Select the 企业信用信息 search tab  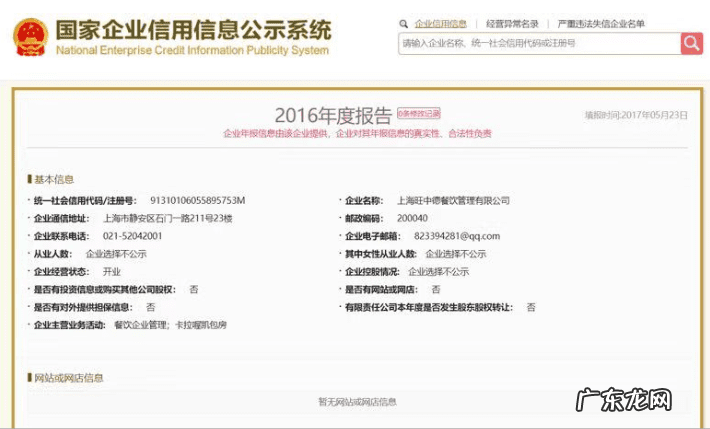pyautogui.click(x=441, y=24)
